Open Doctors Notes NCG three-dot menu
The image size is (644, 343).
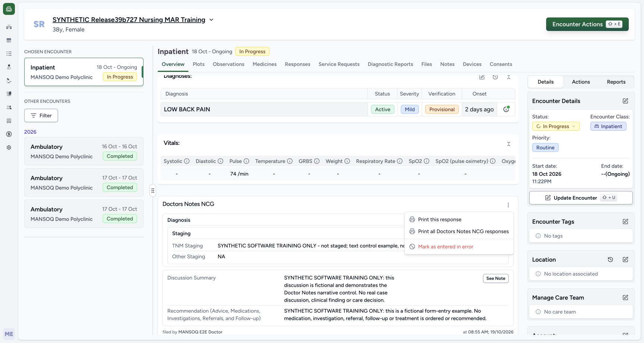(508, 205)
